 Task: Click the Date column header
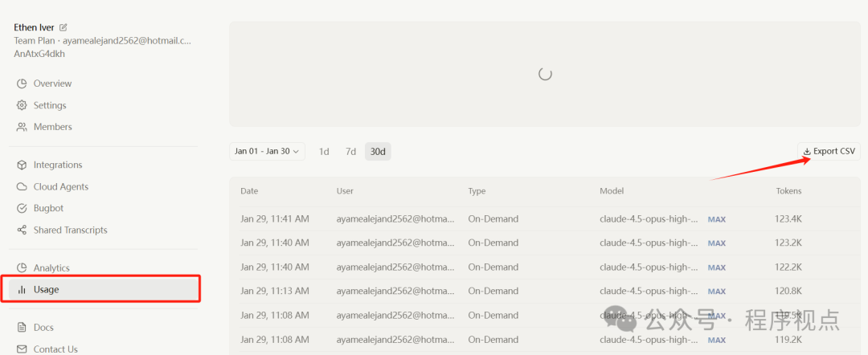(x=249, y=191)
